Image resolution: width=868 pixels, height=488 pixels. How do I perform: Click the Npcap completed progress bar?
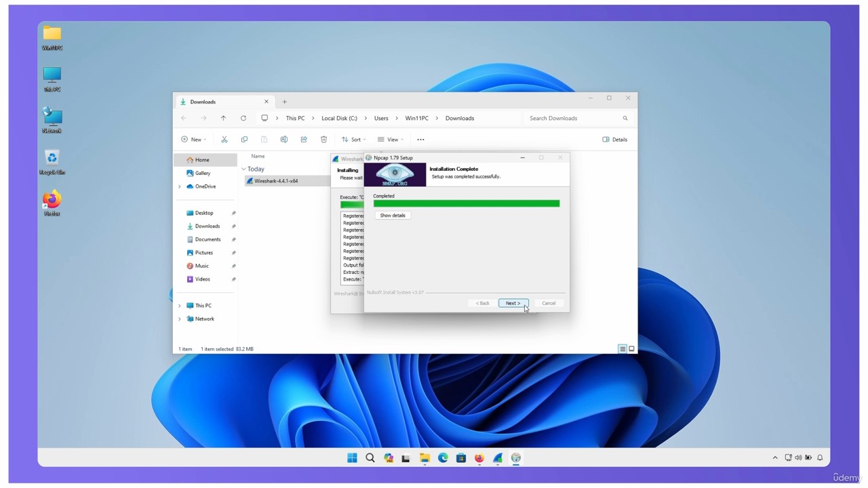[x=467, y=203]
